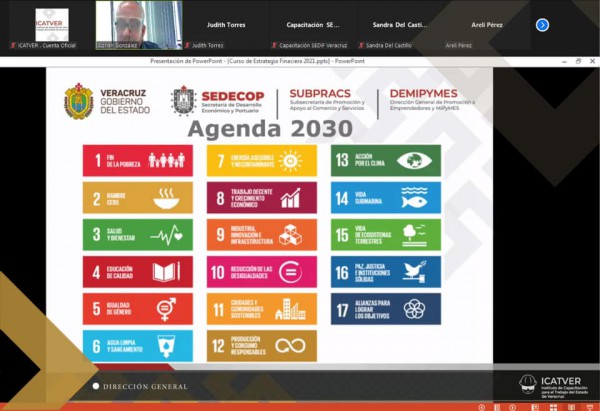This screenshot has height=411, width=600.
Task: Advance to next slide in PowerPoint status bar
Action: (512, 407)
